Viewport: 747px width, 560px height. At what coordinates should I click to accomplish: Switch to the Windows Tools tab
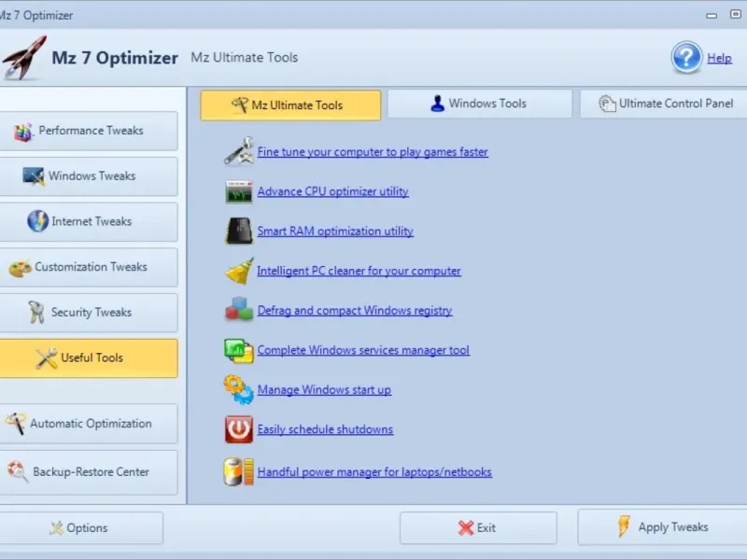[480, 104]
